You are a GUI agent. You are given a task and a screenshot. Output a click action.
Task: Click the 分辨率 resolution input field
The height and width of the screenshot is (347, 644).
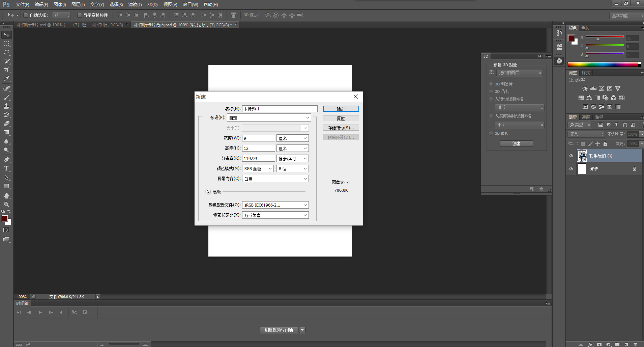tap(259, 158)
